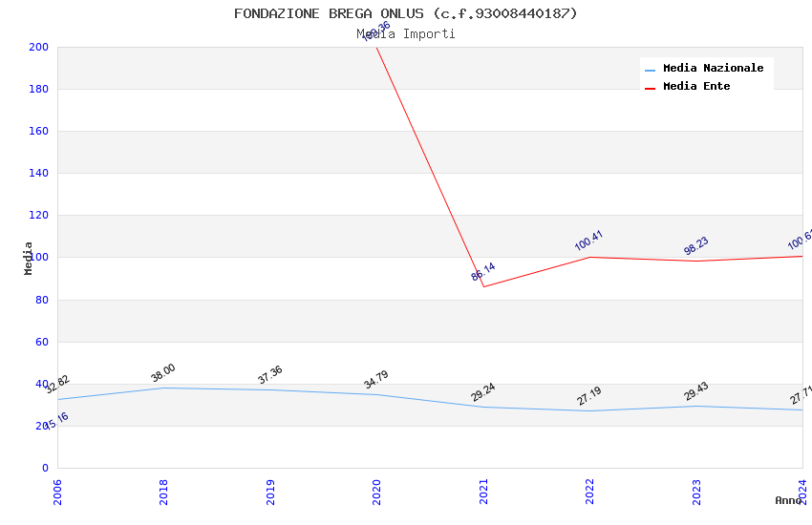Click the 98.23 data value label
The width and height of the screenshot is (812, 525).
point(695,245)
